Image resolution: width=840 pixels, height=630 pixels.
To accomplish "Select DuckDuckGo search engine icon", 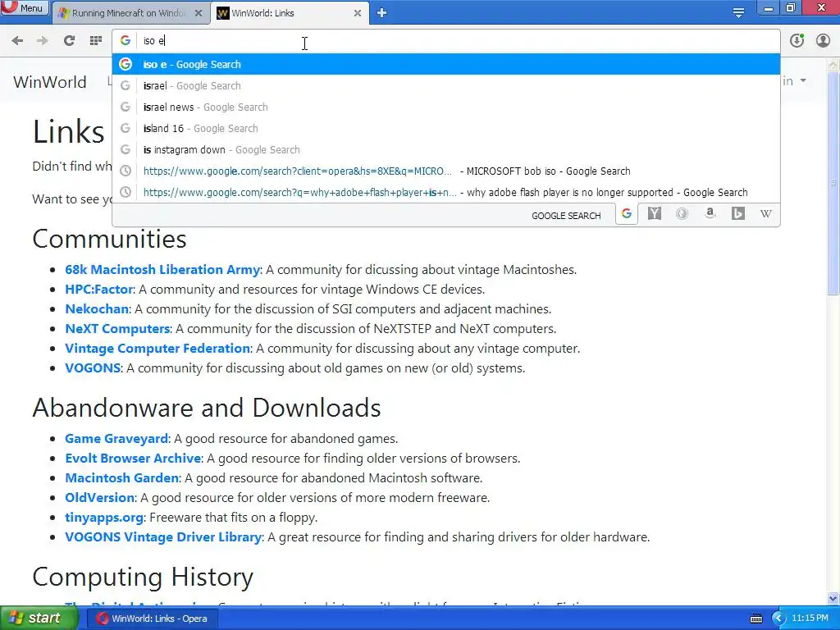I will (x=682, y=214).
